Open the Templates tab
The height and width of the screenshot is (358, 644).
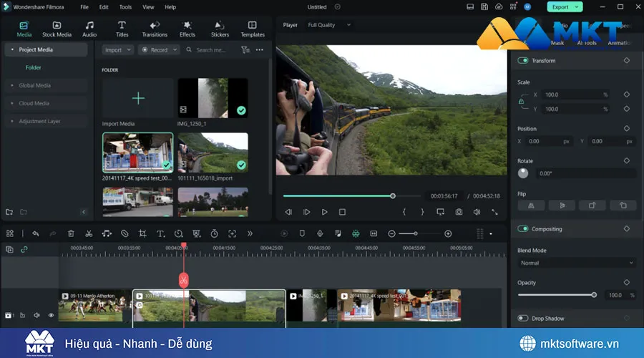click(253, 29)
